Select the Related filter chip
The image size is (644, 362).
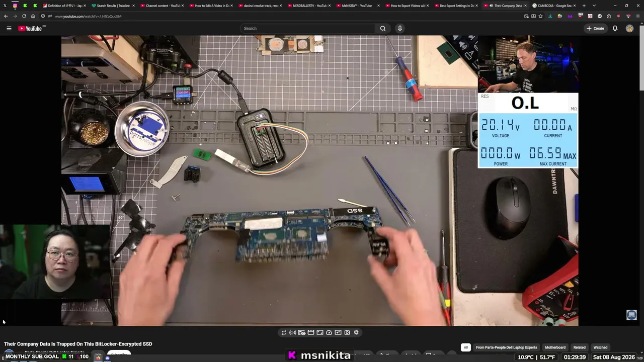coord(579,347)
